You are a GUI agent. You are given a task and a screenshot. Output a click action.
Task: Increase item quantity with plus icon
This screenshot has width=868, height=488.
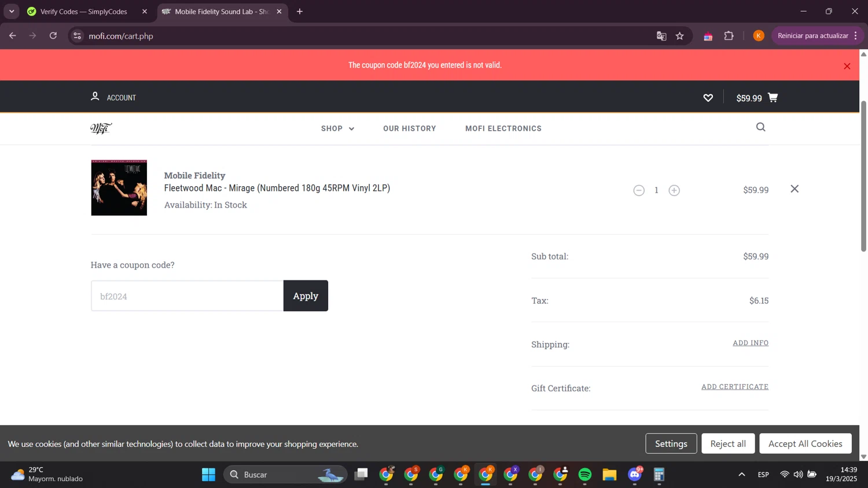point(674,190)
